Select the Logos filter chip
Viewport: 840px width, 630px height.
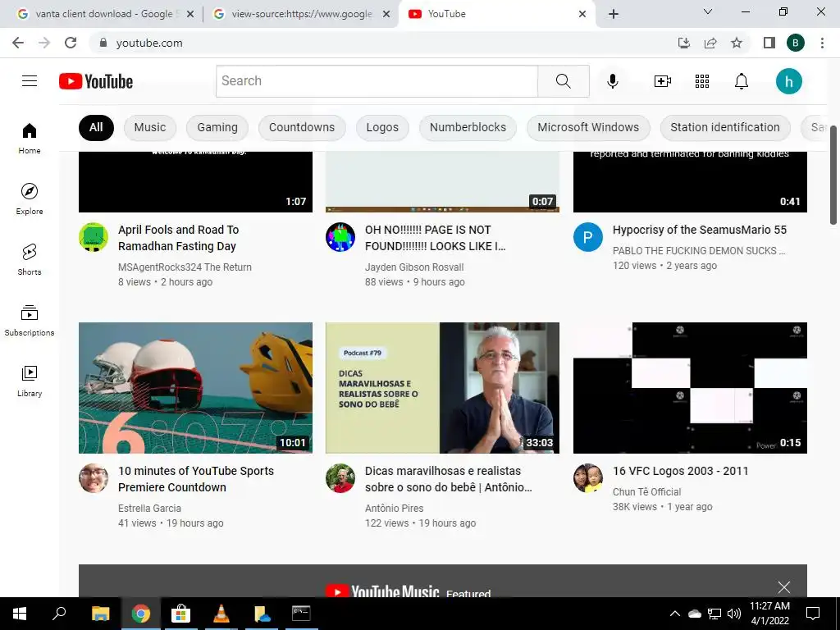(x=382, y=127)
